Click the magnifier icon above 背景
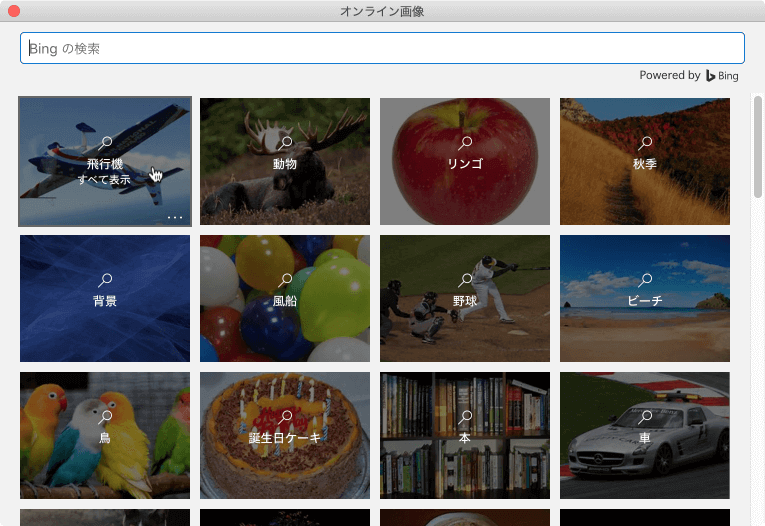 (x=105, y=280)
